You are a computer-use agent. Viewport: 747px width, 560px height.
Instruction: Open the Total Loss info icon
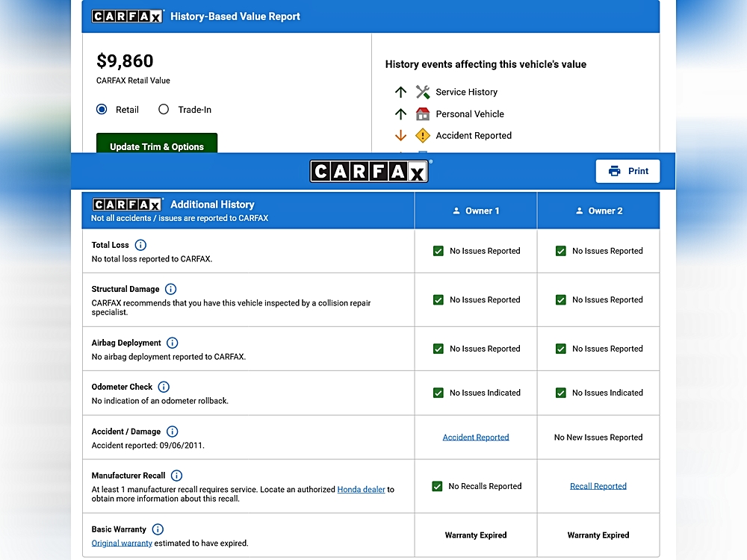tap(140, 245)
